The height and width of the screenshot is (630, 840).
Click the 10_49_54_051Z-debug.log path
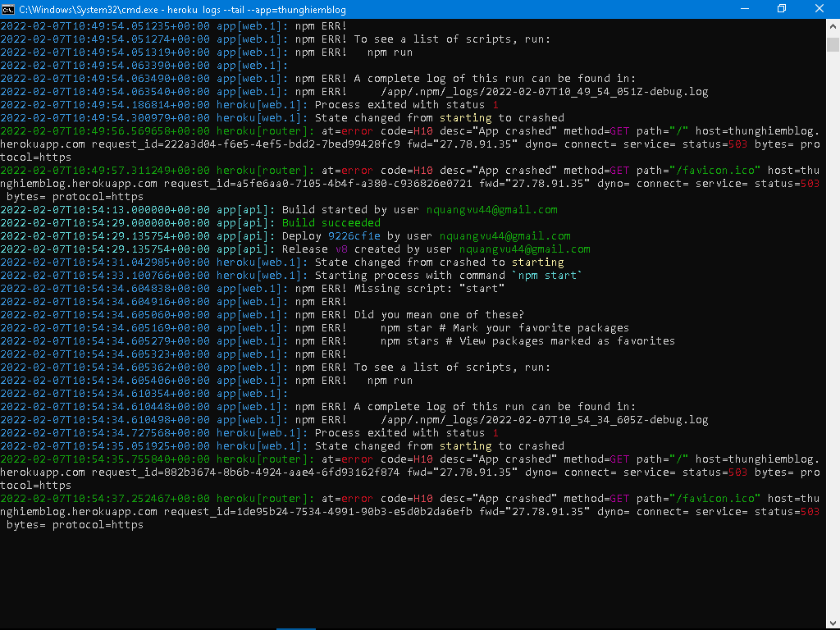tap(545, 92)
